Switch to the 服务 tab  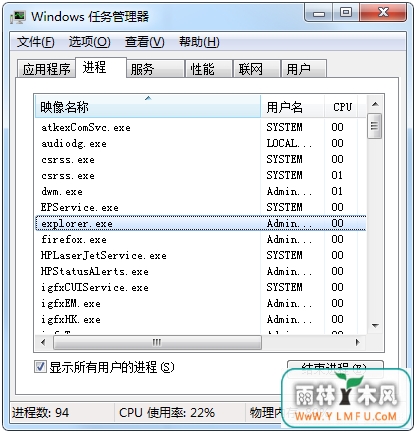click(x=155, y=69)
